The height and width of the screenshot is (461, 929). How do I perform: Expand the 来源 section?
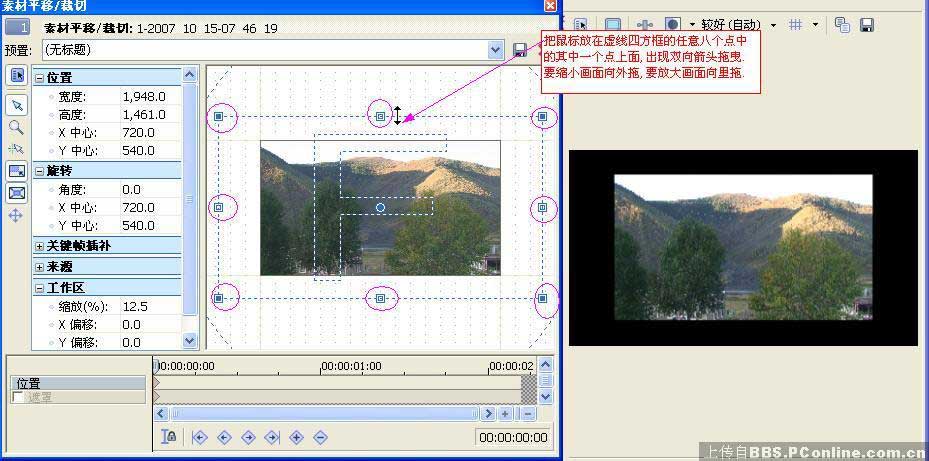(x=39, y=267)
